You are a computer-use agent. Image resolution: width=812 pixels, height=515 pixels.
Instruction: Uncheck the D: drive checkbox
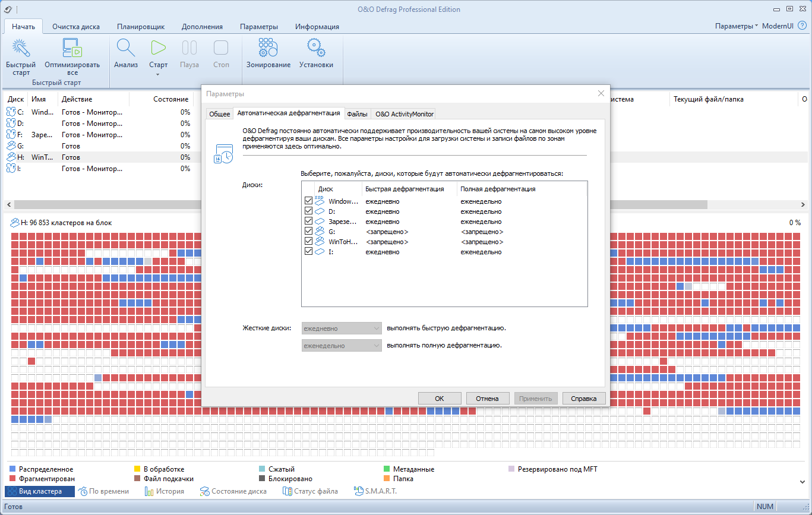point(308,211)
